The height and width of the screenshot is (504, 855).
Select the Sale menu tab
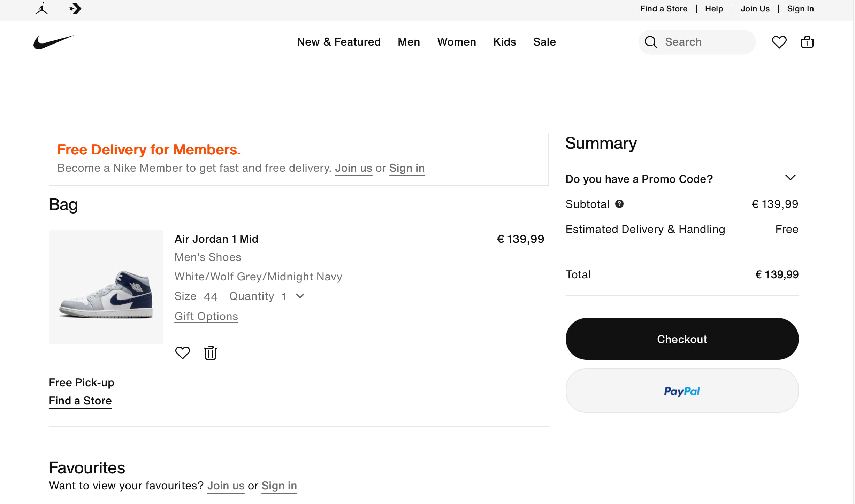543,41
